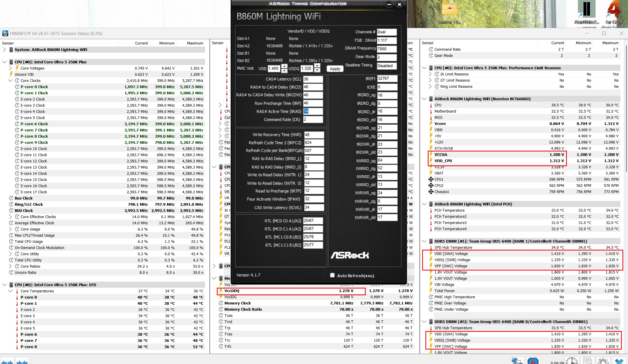The image size is (628, 364).
Task: Click the network computers icon in bottom toolbar
Action: [x=517, y=361]
